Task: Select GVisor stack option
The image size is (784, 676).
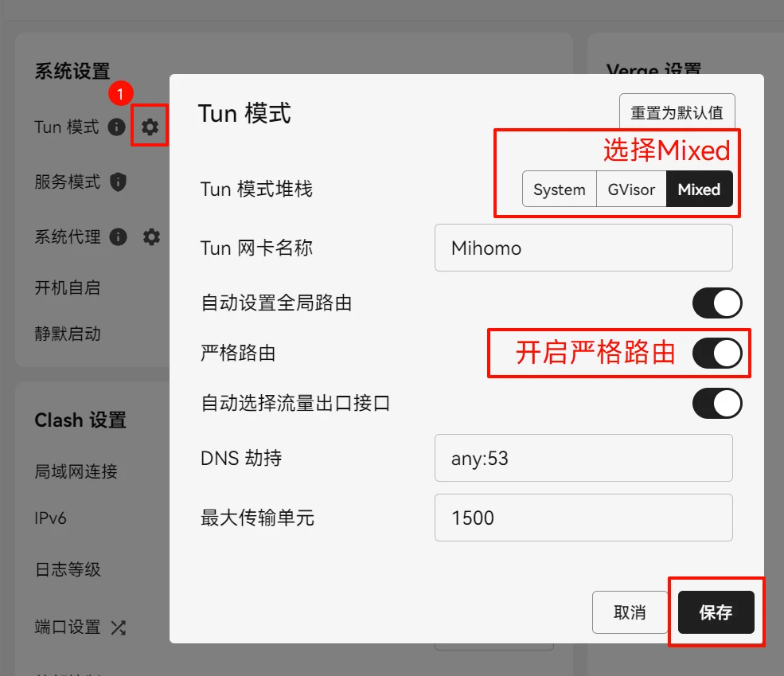Action: point(631,190)
